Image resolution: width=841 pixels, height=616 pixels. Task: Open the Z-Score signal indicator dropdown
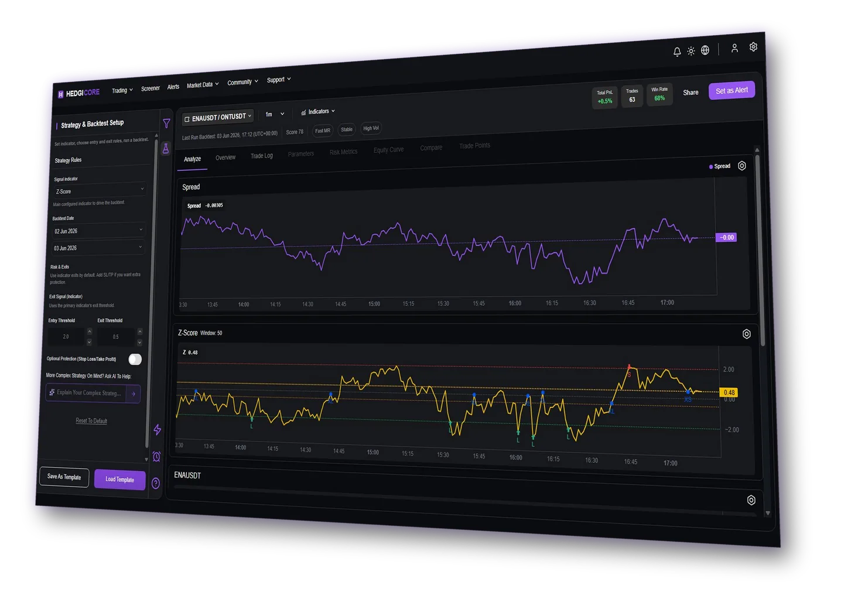99,190
